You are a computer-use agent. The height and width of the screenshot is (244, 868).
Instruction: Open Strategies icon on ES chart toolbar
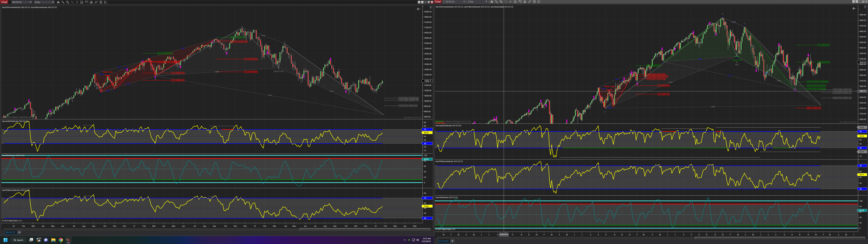click(534, 2)
